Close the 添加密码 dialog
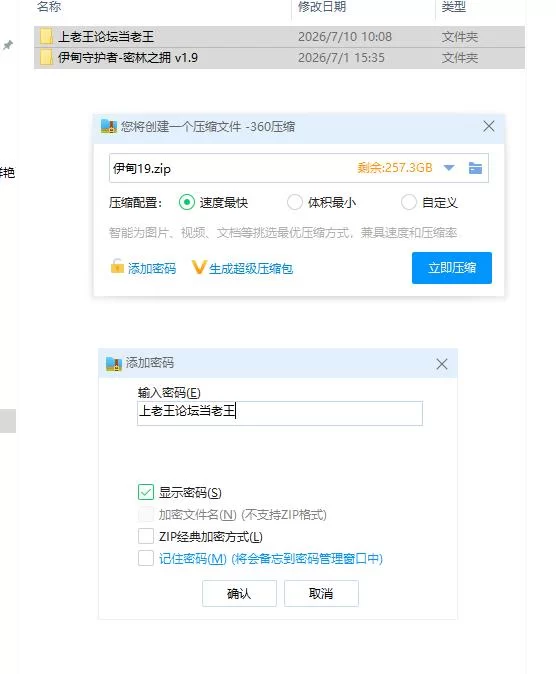This screenshot has height=674, width=556. point(442,364)
